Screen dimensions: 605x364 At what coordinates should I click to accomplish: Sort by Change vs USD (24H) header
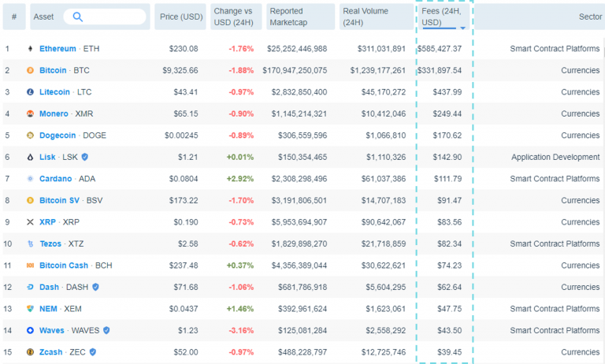click(x=236, y=17)
